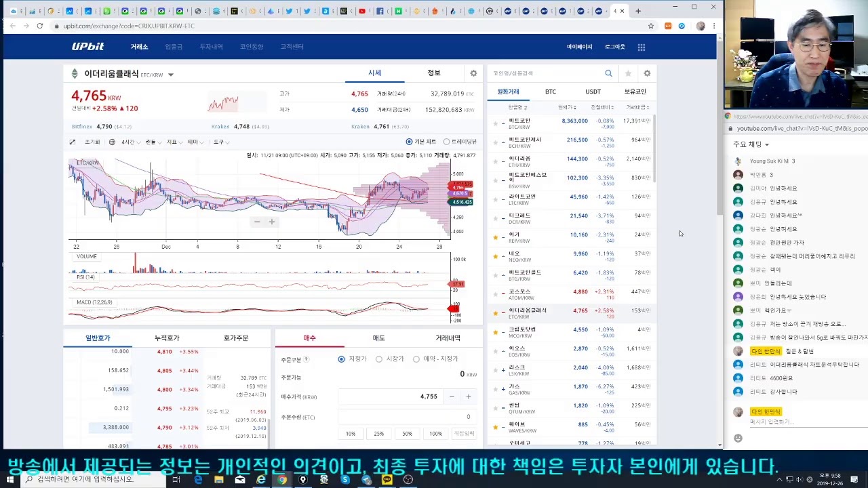Open the 도구 tools dropdown
This screenshot has height=488, width=868.
point(220,142)
